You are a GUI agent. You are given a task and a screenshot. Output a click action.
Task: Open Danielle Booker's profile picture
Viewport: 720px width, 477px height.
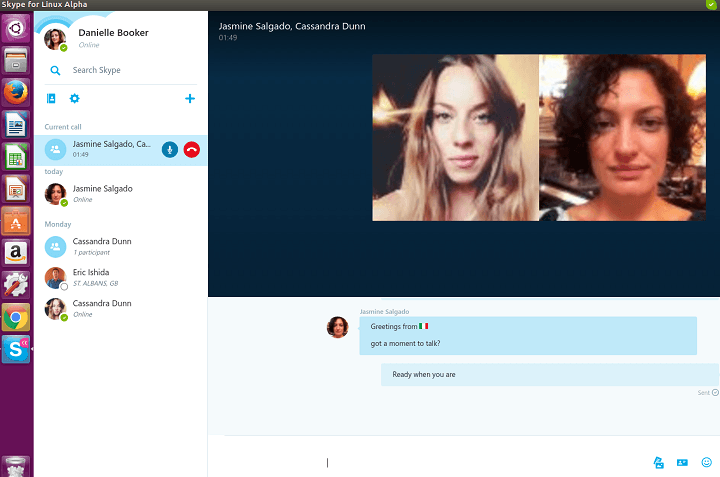55,39
